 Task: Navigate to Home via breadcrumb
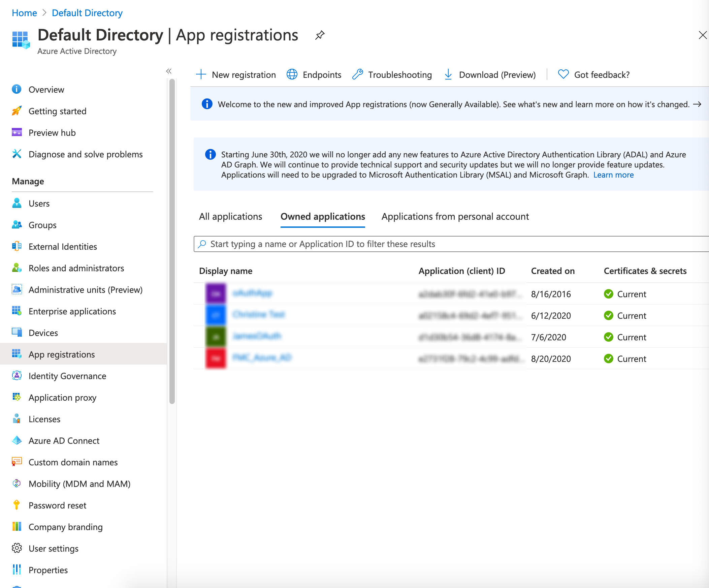pos(24,13)
